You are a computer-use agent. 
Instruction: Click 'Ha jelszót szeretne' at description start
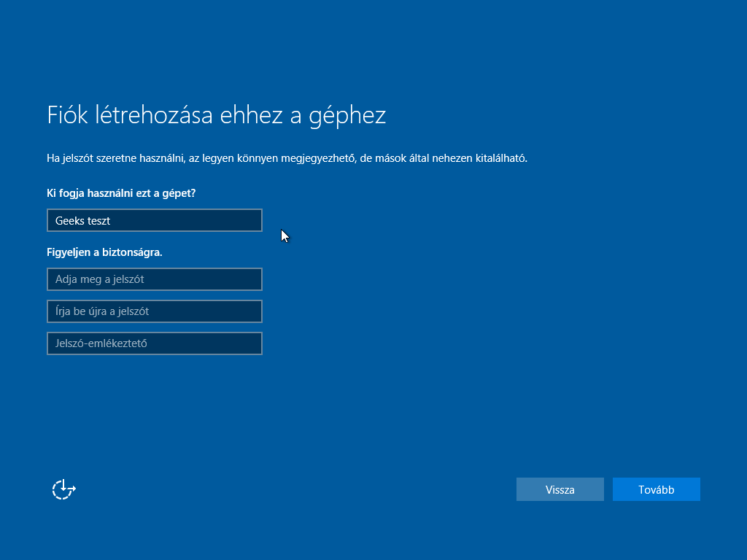(89, 158)
